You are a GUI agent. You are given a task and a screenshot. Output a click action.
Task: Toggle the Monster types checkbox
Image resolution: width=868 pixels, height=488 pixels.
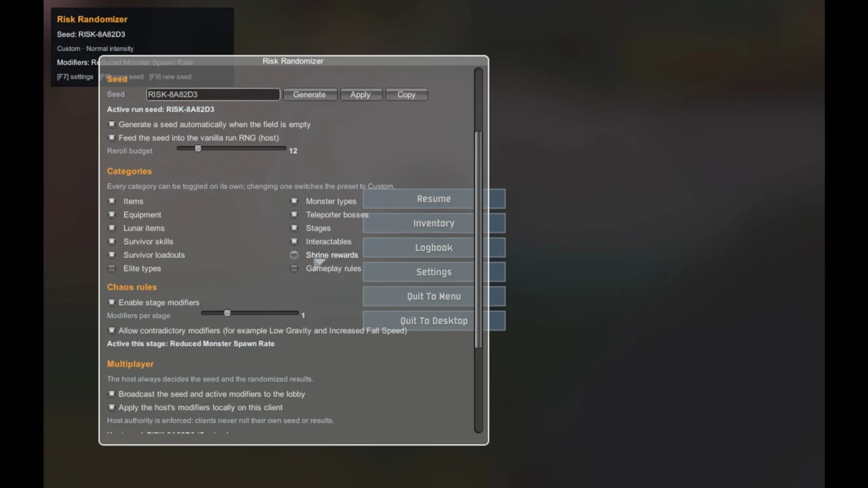tap(294, 201)
